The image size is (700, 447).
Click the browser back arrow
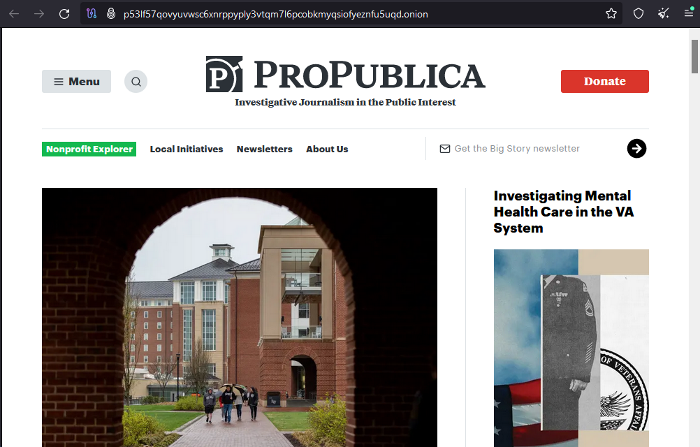(x=14, y=14)
